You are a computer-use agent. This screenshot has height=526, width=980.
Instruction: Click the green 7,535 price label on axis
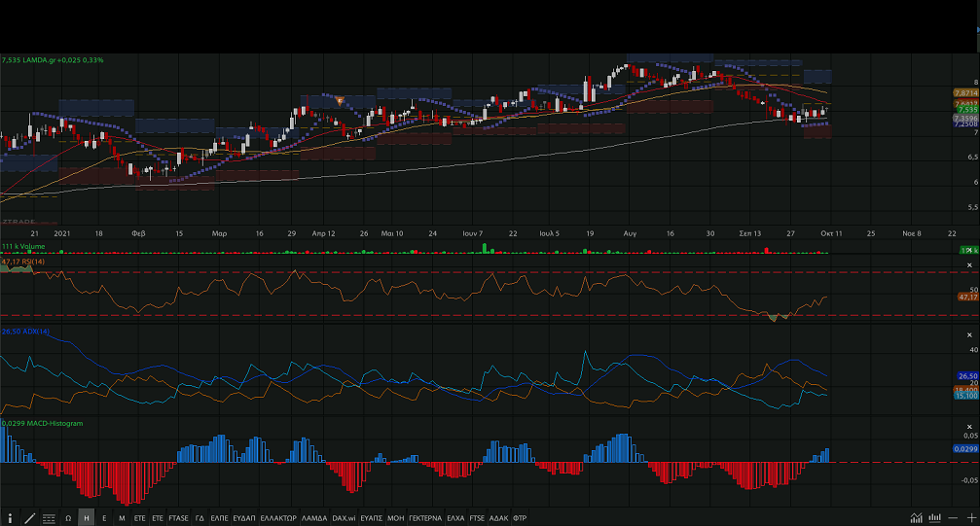coord(965,110)
